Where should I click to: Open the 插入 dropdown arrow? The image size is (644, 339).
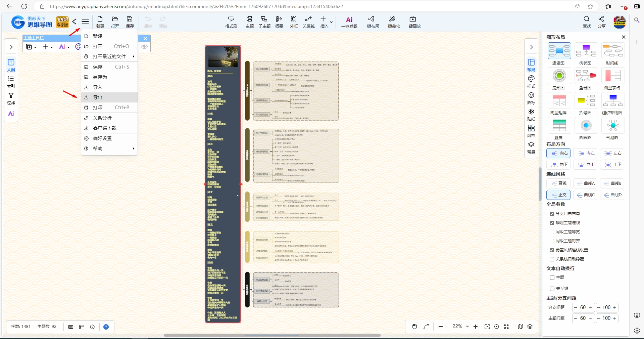(331, 22)
